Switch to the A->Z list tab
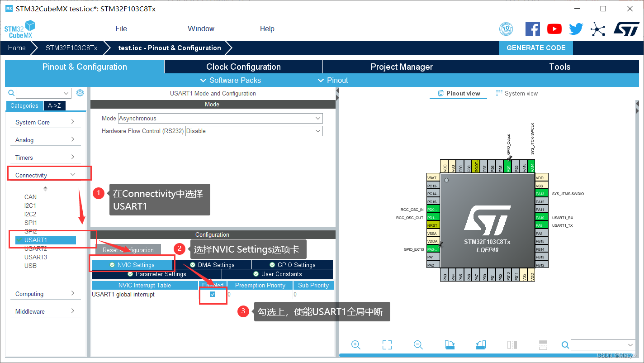Image resolution: width=644 pixels, height=363 pixels. tap(54, 105)
